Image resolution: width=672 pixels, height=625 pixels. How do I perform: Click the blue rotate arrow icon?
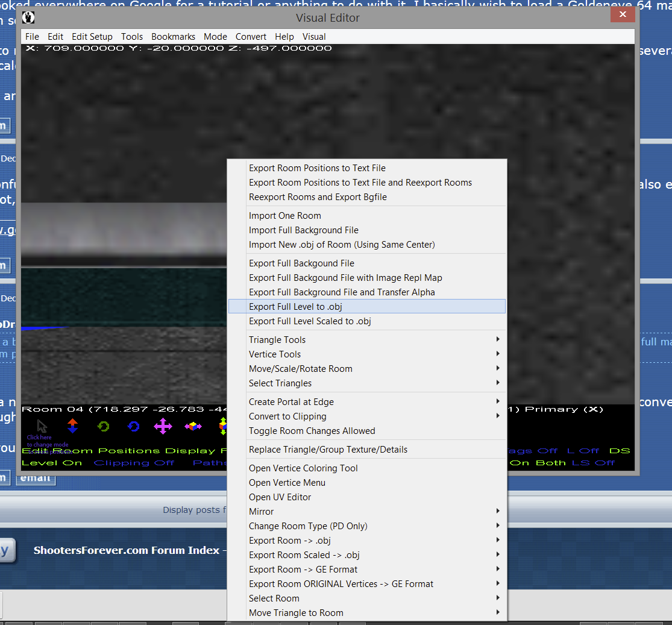(x=134, y=427)
